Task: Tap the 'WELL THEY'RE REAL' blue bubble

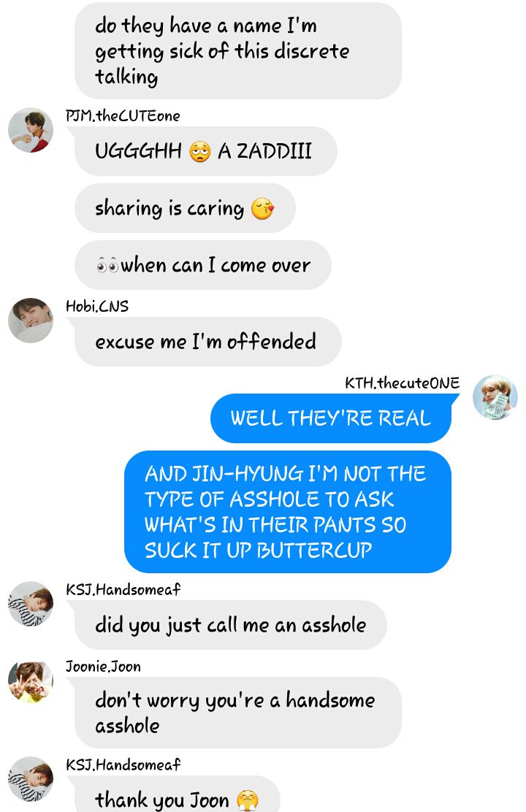Action: pos(331,418)
